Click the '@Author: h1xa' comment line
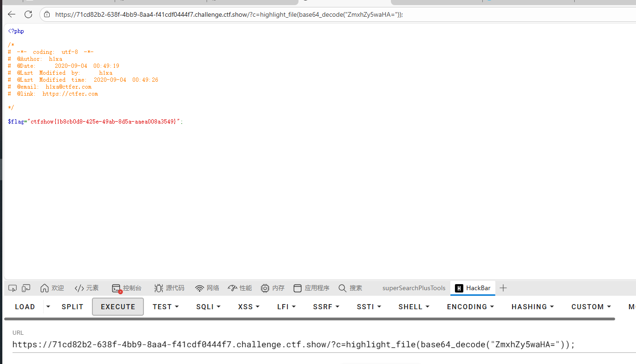This screenshot has width=636, height=364. click(x=35, y=59)
